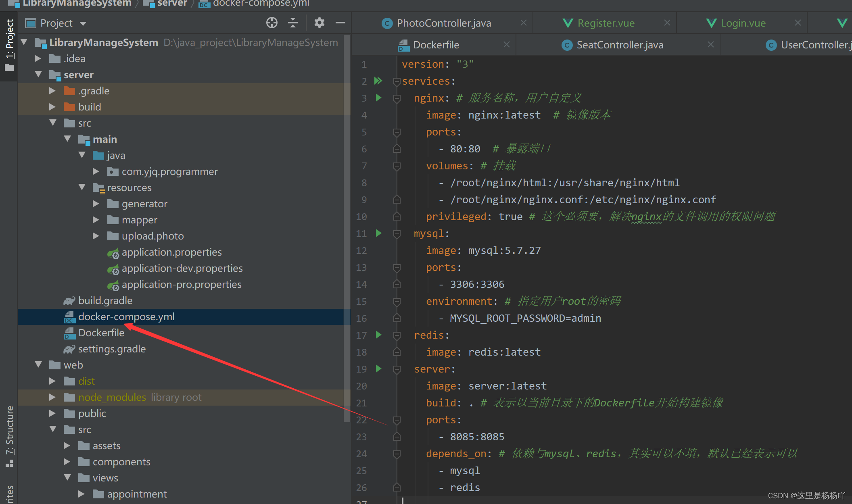Expand the .gradle folder

[x=52, y=91]
